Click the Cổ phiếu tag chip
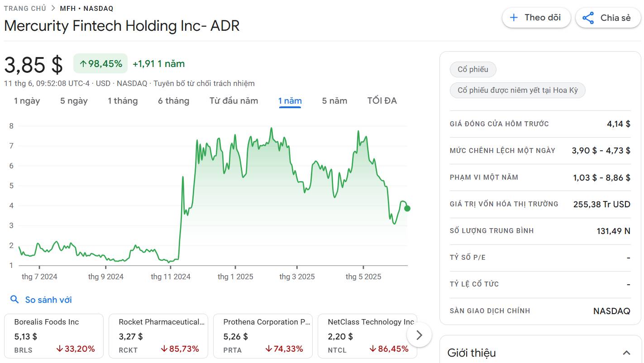Screen dimensions: 644x363 tap(473, 70)
